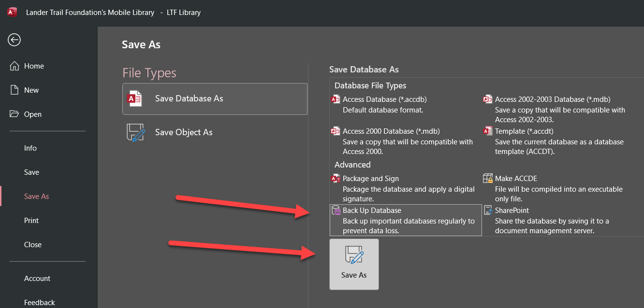Choose the Access 2002-2003 Database icon

pos(488,99)
